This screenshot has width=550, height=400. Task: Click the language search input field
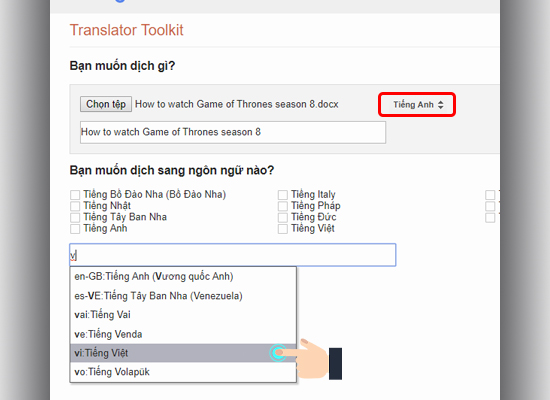coord(233,255)
